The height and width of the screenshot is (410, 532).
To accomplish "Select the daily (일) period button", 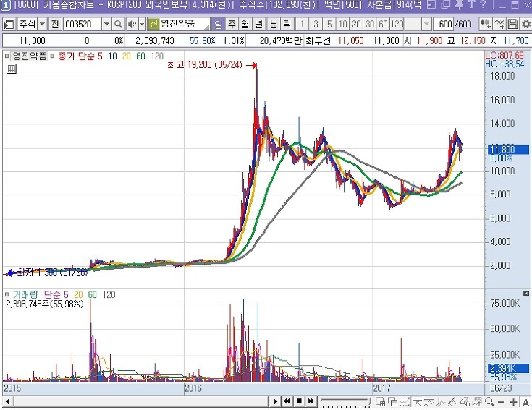I will coord(218,24).
